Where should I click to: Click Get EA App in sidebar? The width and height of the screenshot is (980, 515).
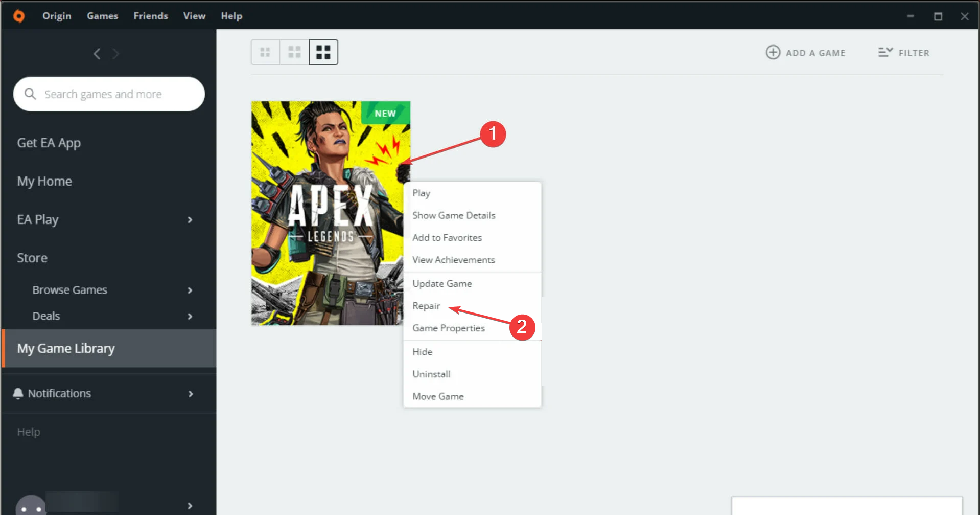[49, 143]
